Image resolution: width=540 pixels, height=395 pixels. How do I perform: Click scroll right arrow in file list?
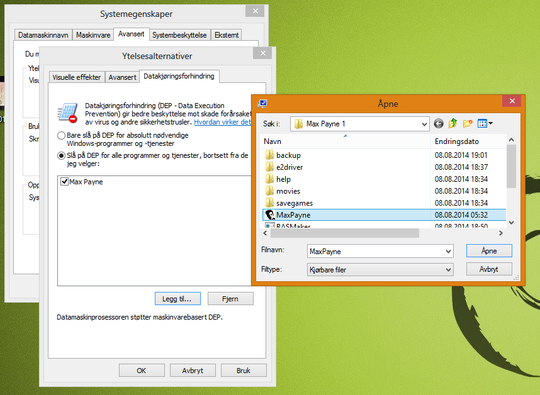(x=501, y=233)
